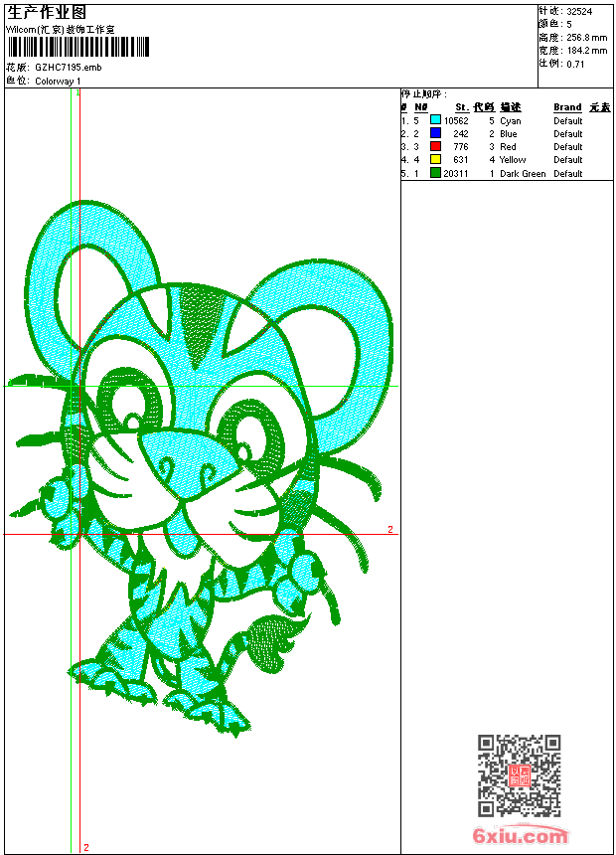Select the Dark Green color swatch
This screenshot has height=855, width=616.
(x=435, y=173)
